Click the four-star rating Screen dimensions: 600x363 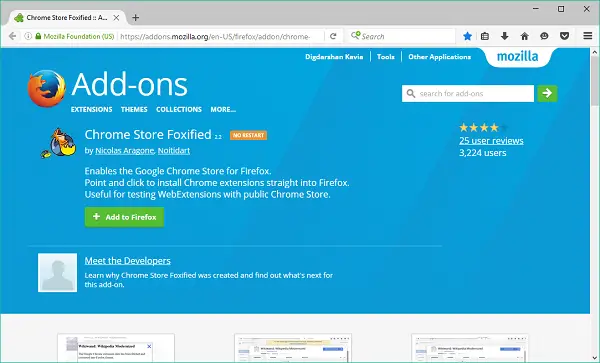click(483, 127)
